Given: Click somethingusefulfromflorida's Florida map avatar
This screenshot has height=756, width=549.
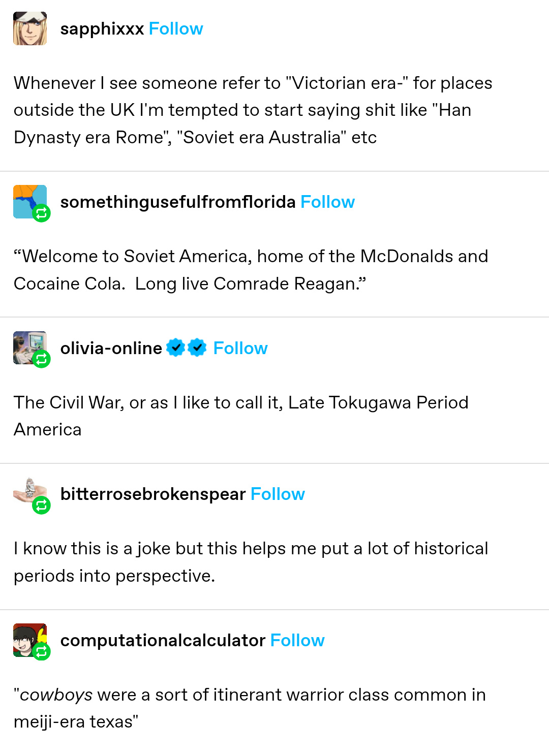Looking at the screenshot, I should [x=27, y=199].
